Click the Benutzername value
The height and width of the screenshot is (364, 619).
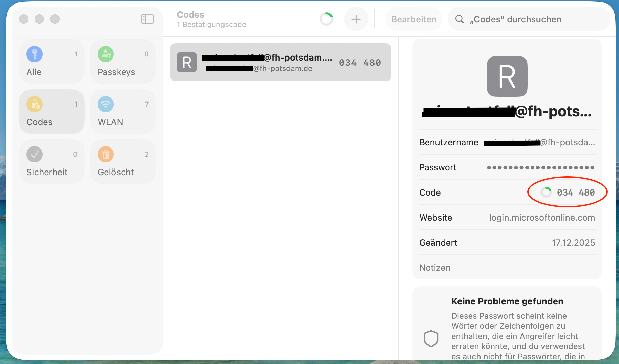[539, 142]
